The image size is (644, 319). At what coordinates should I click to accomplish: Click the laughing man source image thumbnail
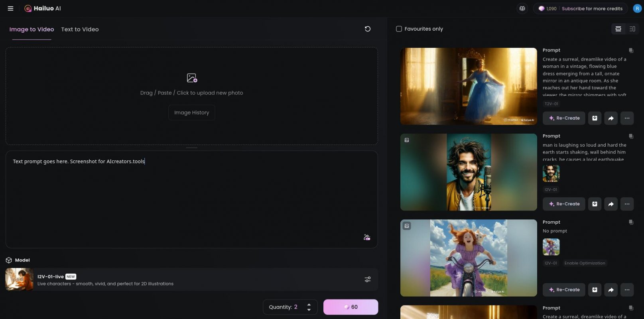coord(551,173)
